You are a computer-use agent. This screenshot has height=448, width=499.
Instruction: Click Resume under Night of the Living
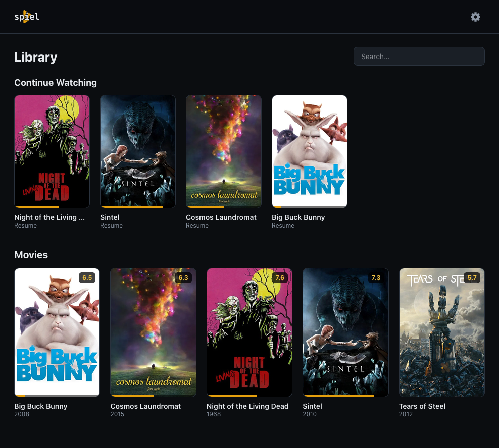pos(25,226)
